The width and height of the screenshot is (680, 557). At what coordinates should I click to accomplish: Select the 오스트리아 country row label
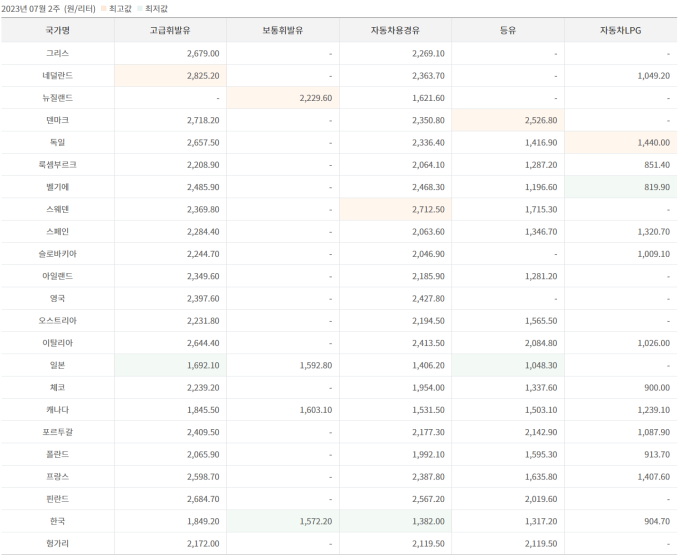tap(57, 321)
